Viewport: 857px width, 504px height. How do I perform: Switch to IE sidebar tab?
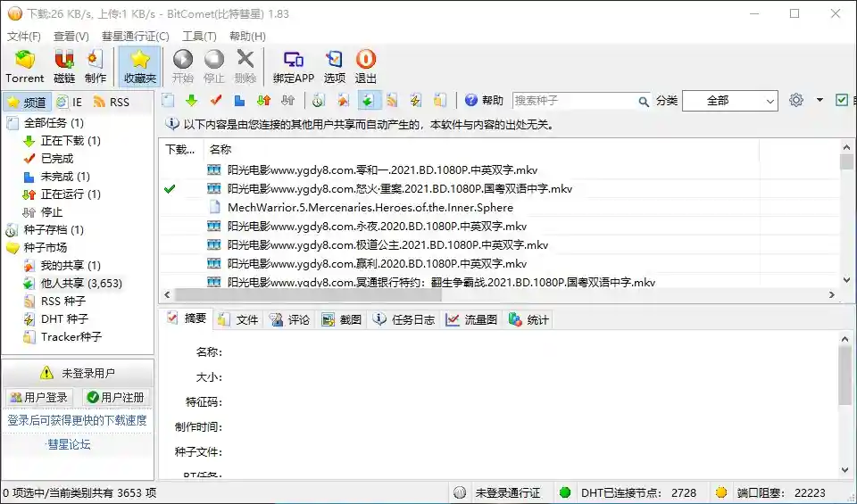point(70,102)
